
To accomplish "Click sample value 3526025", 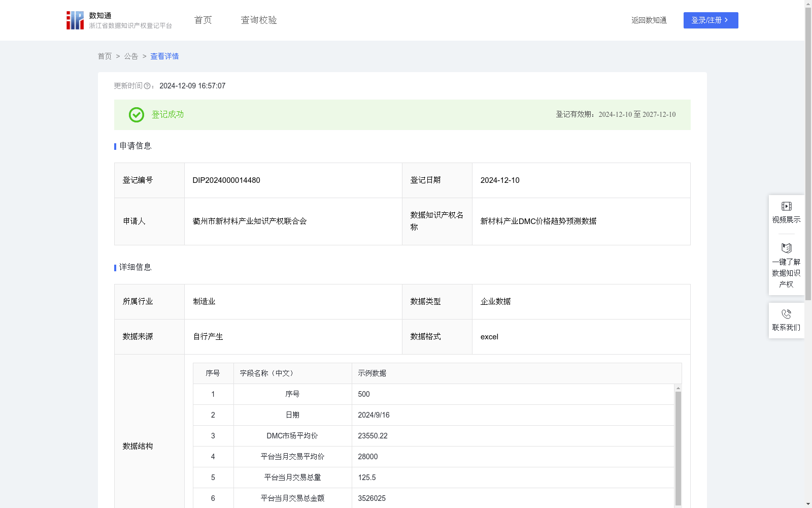I will [x=372, y=498].
